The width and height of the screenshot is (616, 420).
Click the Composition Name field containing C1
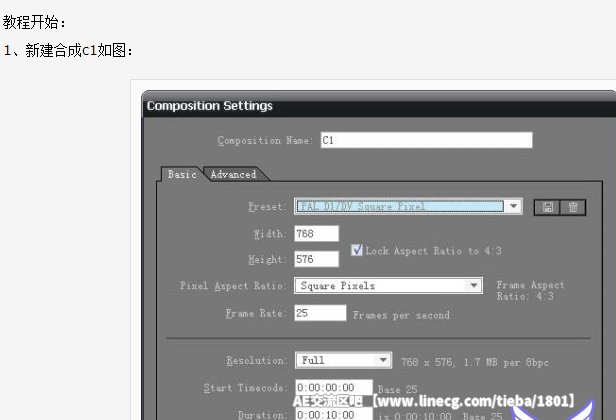425,140
